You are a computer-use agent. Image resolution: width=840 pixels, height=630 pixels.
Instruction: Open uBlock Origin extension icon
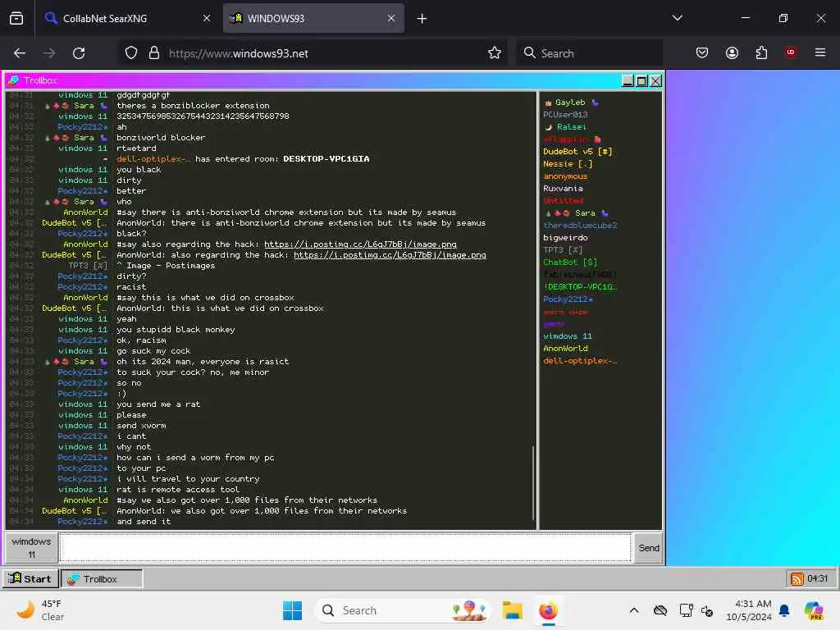(791, 52)
